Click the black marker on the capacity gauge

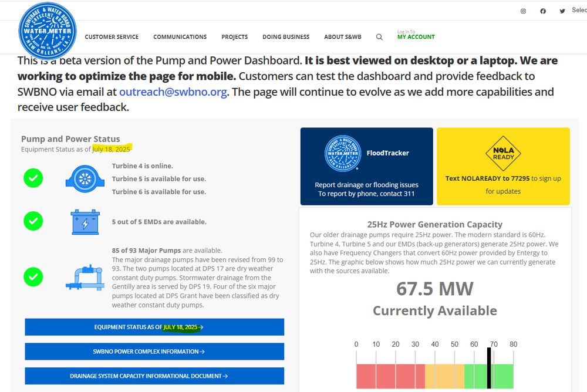click(x=489, y=368)
